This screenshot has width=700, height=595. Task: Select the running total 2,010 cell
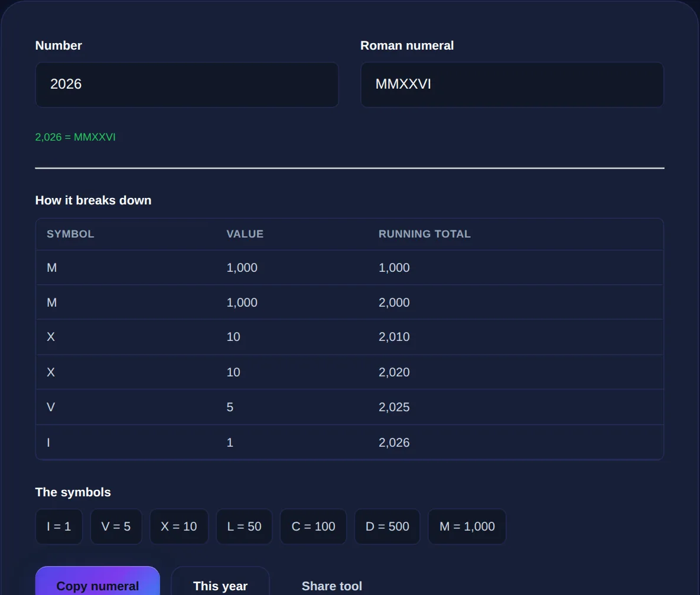tap(394, 337)
